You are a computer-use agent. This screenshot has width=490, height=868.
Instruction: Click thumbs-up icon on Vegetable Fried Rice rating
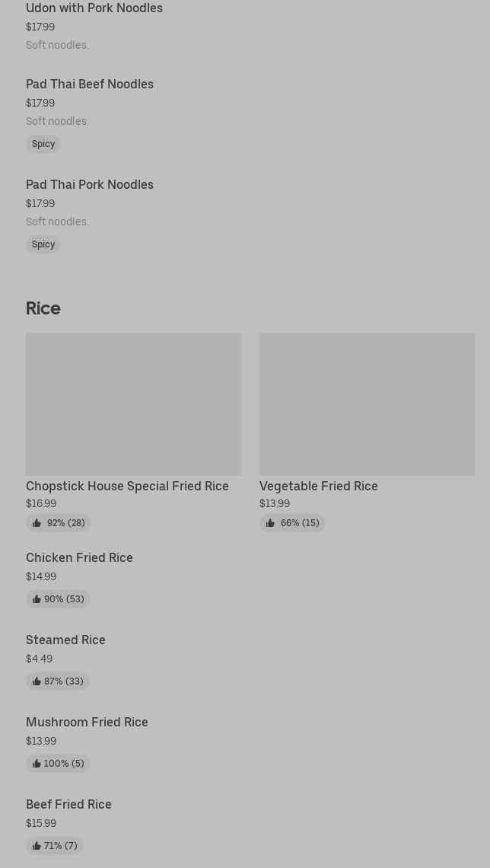pos(270,523)
